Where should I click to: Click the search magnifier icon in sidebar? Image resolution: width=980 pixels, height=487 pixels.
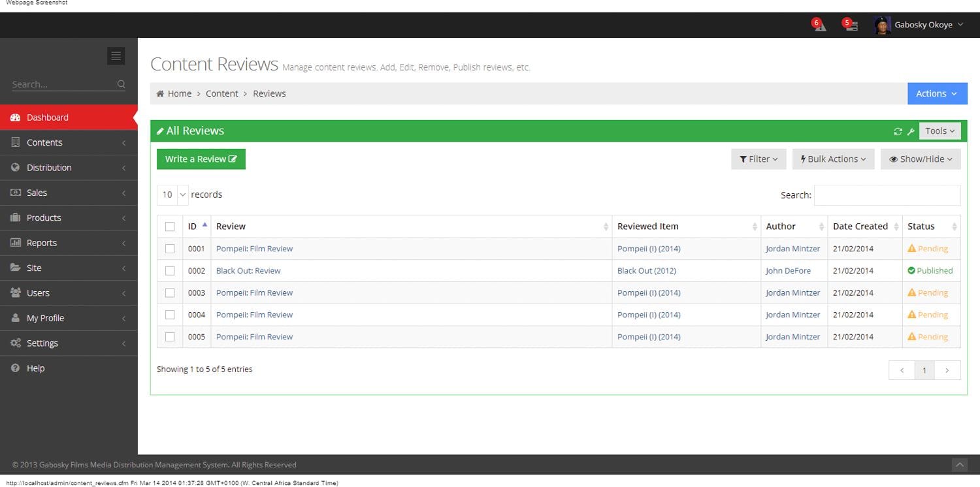(121, 84)
